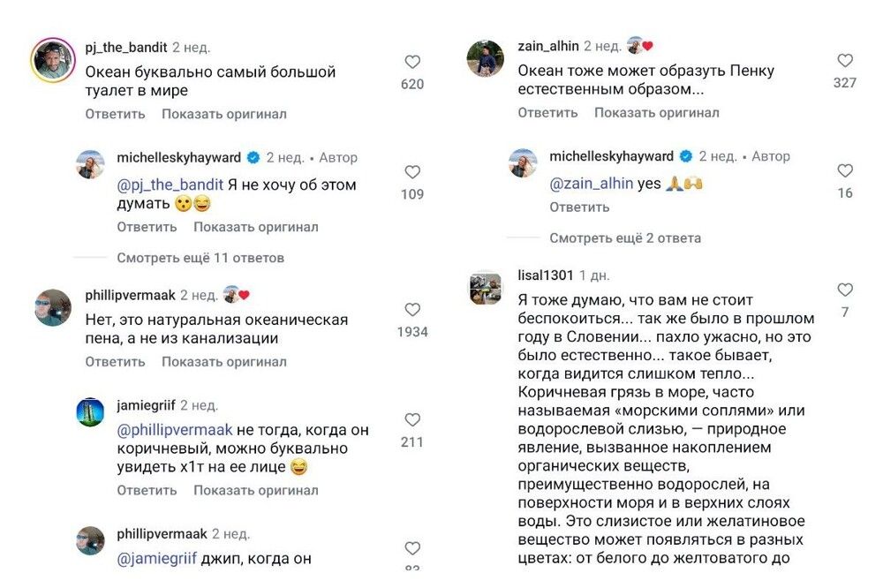Expand "Смотреть ещё 11 ответов" replies
This screenshot has width=883, height=588.
pyautogui.click(x=200, y=258)
